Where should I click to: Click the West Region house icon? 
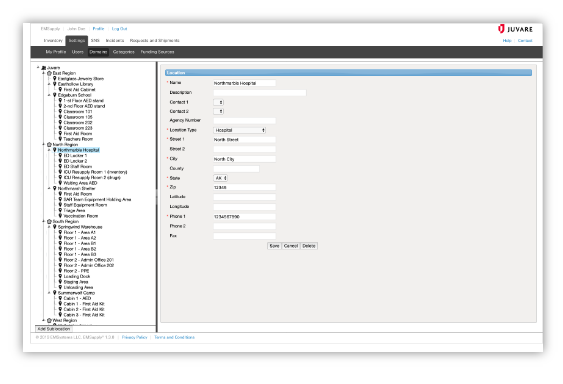pyautogui.click(x=50, y=320)
